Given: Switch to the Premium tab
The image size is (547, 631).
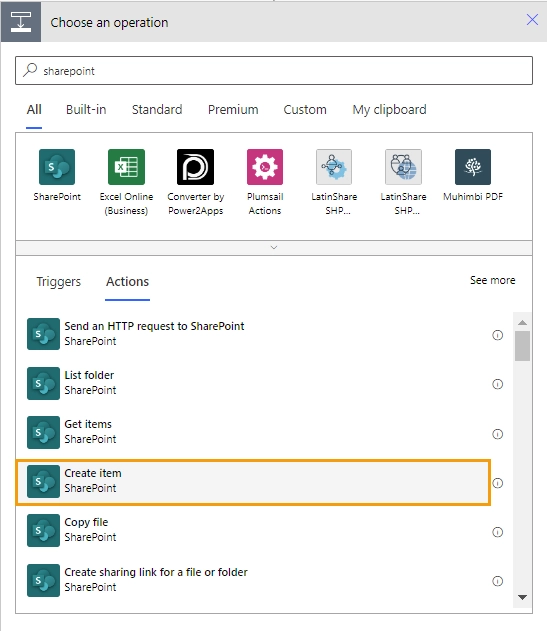Looking at the screenshot, I should pyautogui.click(x=233, y=109).
